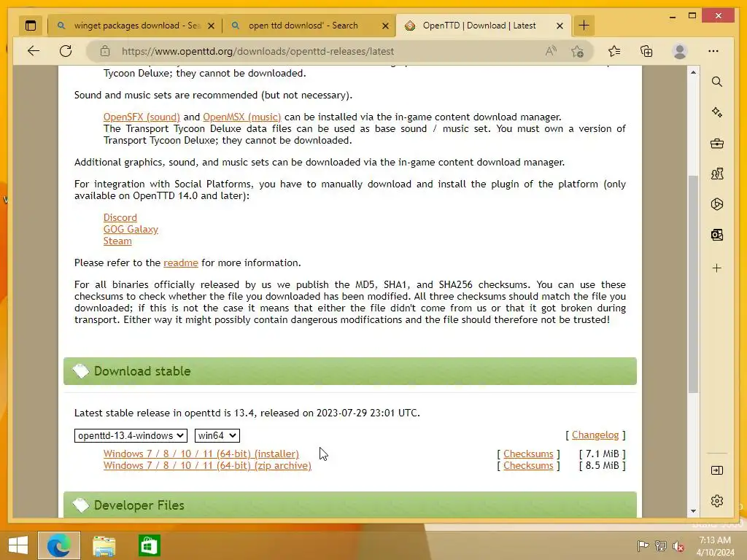The height and width of the screenshot is (560, 747).
Task: Open sidebar Search icon
Action: (717, 82)
